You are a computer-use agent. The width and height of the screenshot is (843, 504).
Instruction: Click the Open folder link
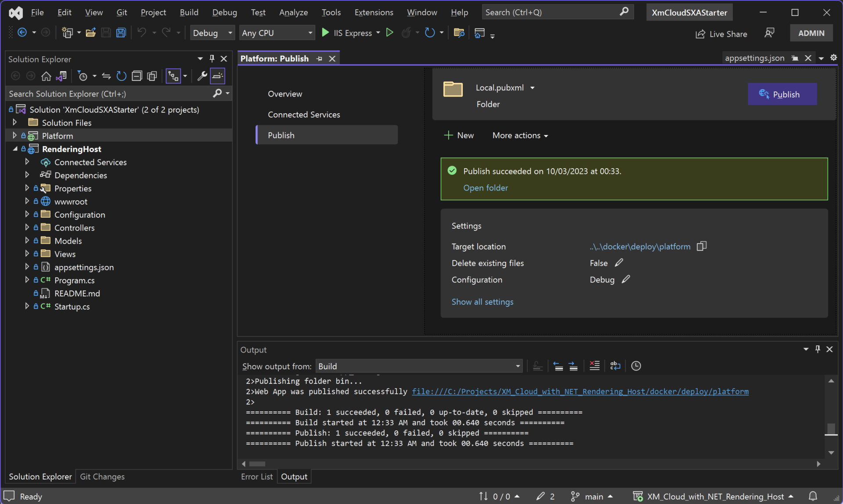coord(485,188)
